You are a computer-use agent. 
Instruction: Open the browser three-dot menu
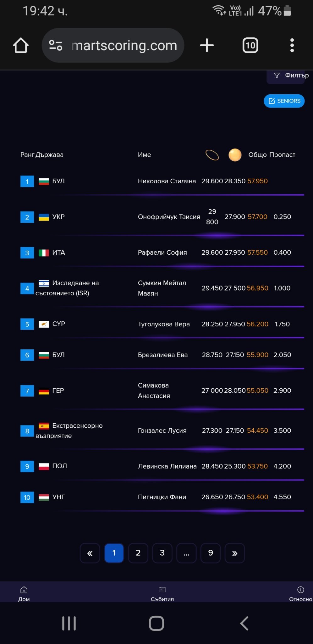click(x=292, y=45)
